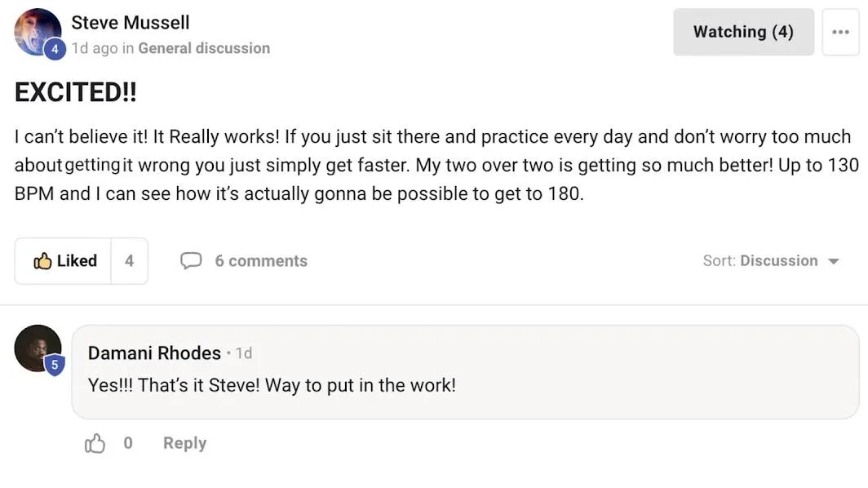Click the speech bubble comments icon
The height and width of the screenshot is (488, 868).
coord(191,260)
